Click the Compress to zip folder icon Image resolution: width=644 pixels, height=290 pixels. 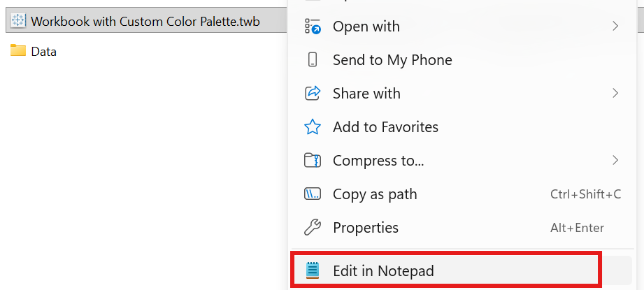(x=313, y=161)
